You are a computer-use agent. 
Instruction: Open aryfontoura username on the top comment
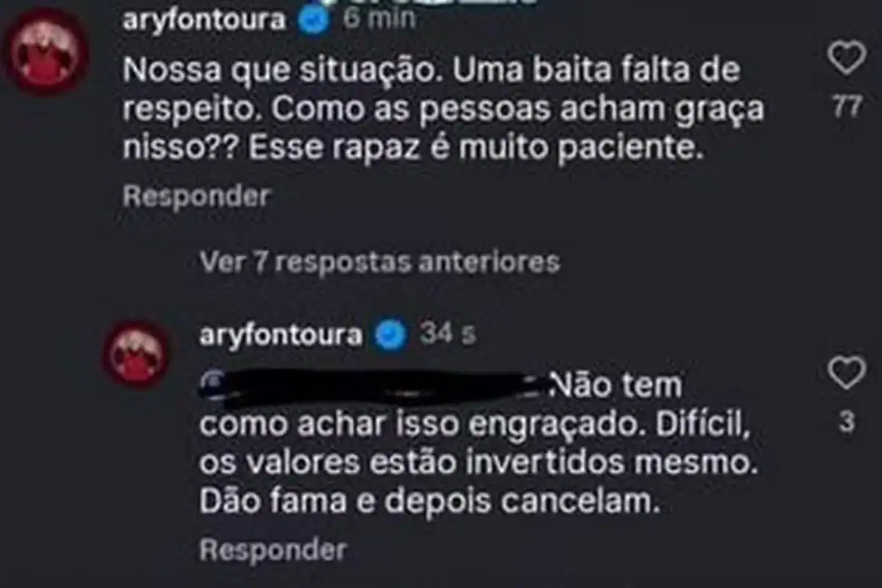point(203,20)
